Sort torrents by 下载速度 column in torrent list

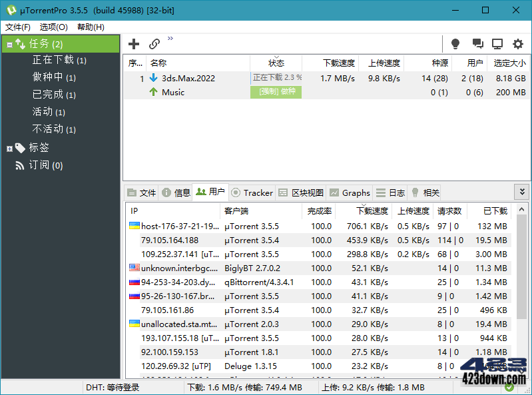pos(330,63)
